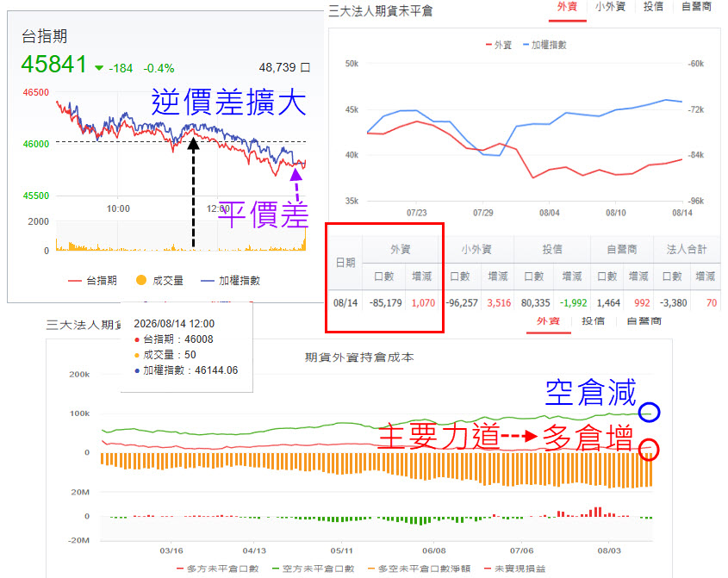Click the 80,335 table cell
The image size is (728, 578).
[535, 303]
